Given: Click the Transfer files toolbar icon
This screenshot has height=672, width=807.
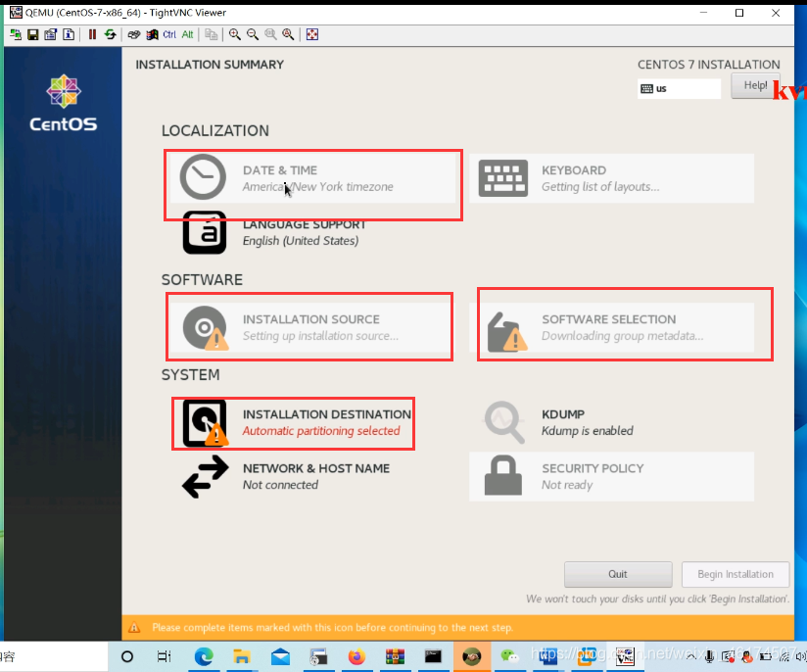Looking at the screenshot, I should 211,34.
